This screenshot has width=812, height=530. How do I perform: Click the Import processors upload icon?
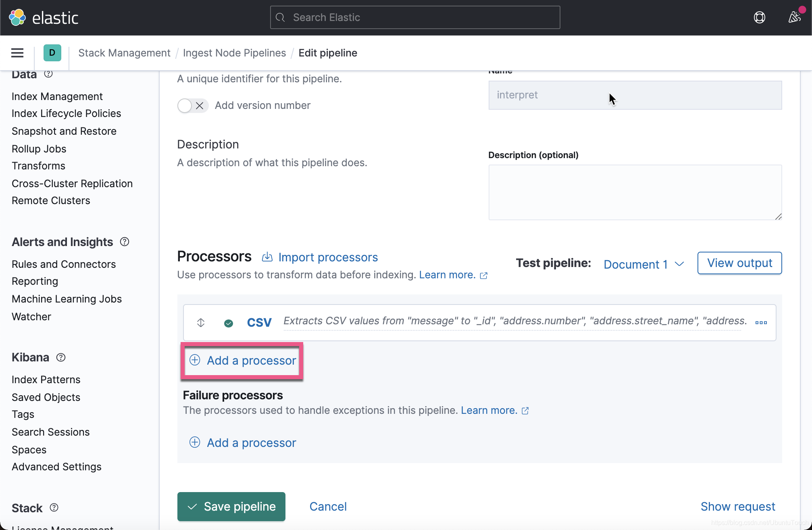tap(267, 257)
